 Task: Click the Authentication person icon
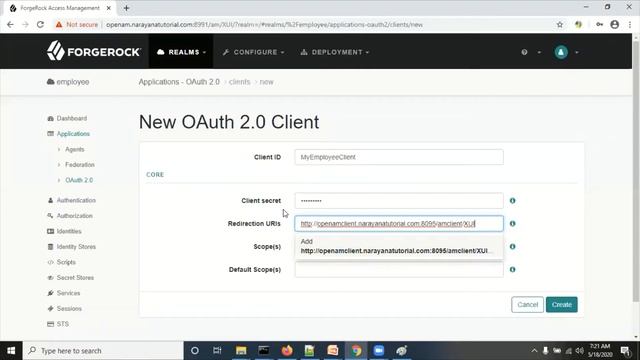(51, 200)
